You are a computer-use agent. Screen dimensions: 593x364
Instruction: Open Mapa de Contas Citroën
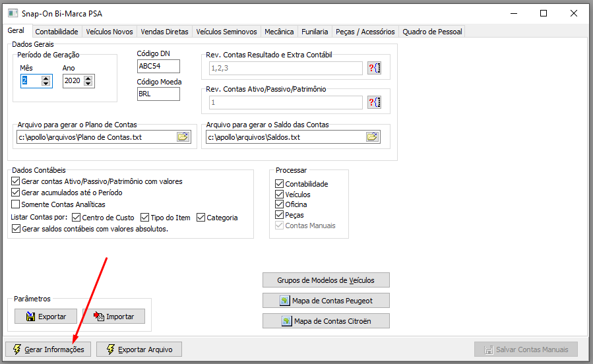326,321
